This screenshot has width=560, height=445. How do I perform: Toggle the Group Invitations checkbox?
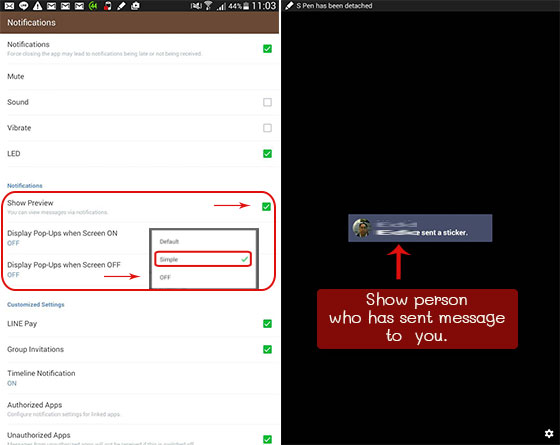coord(267,349)
